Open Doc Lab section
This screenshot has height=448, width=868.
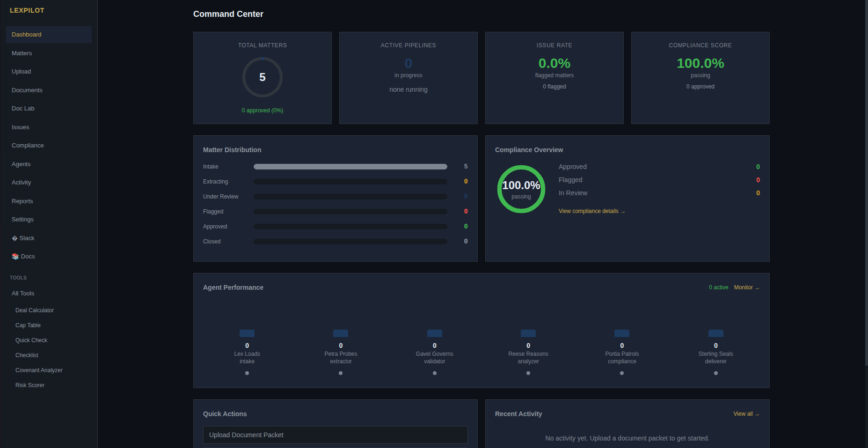(49, 109)
